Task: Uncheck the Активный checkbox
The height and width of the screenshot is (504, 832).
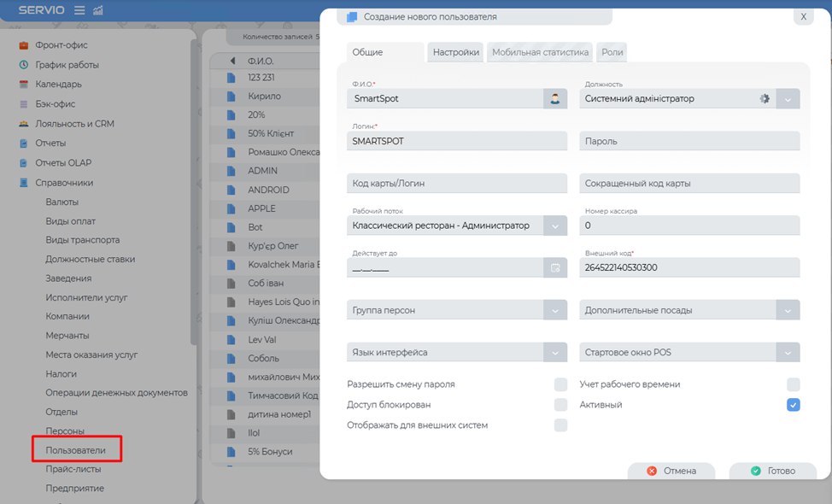Action: pyautogui.click(x=794, y=405)
